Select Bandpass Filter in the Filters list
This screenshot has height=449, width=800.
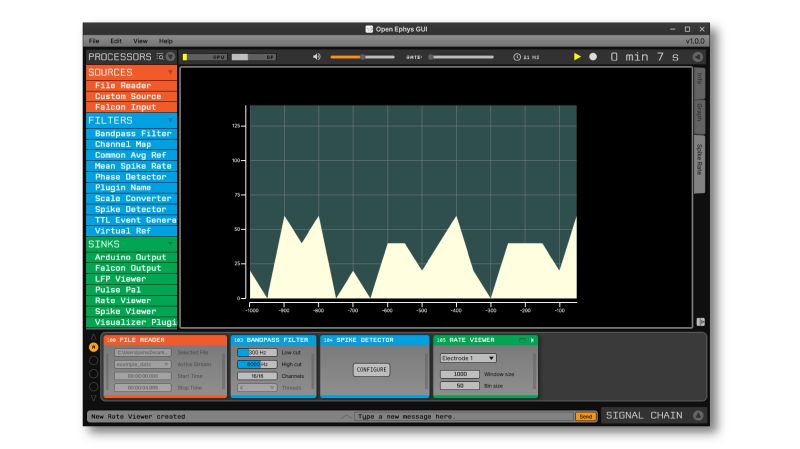[x=132, y=134]
